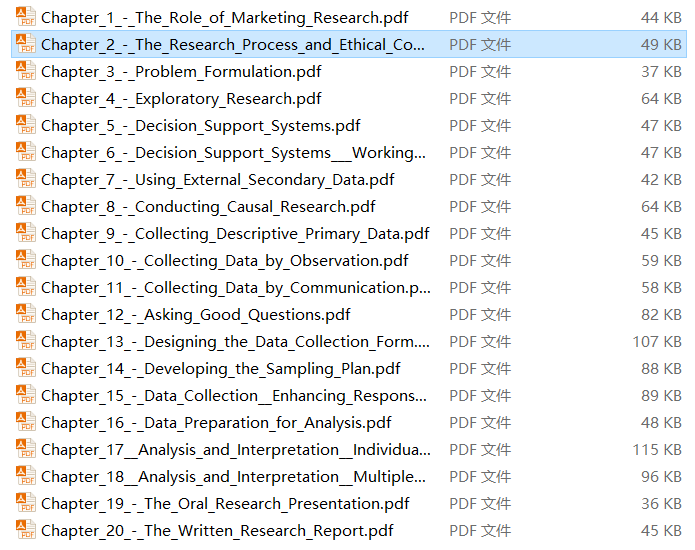695x550 pixels.
Task: Click Chapter_5_-_Decision_Support_Systems.pdf name
Action: click(201, 126)
